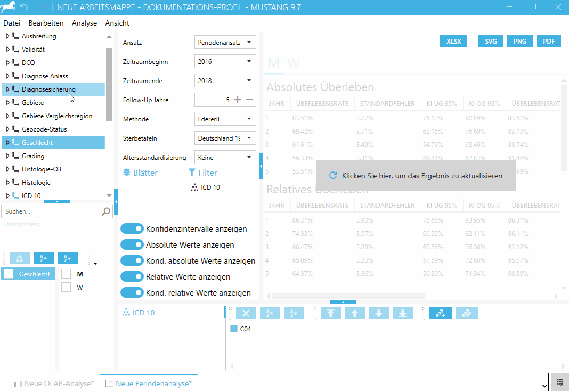Click the move to top arrow icon

click(330, 313)
